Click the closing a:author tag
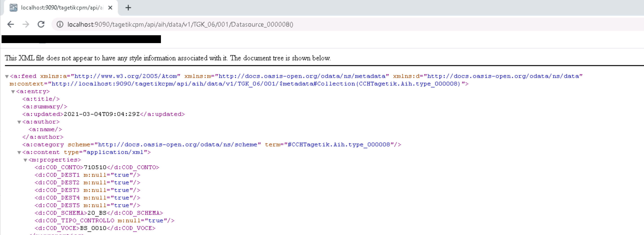Image resolution: width=644 pixels, height=235 pixels. click(x=43, y=137)
